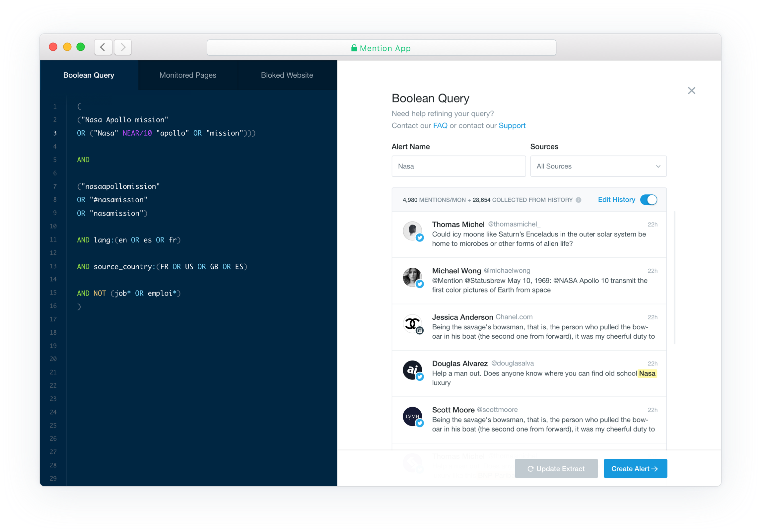Screen dimensions: 761x532
Task: Toggle the Edit History switch off
Action: click(x=649, y=200)
